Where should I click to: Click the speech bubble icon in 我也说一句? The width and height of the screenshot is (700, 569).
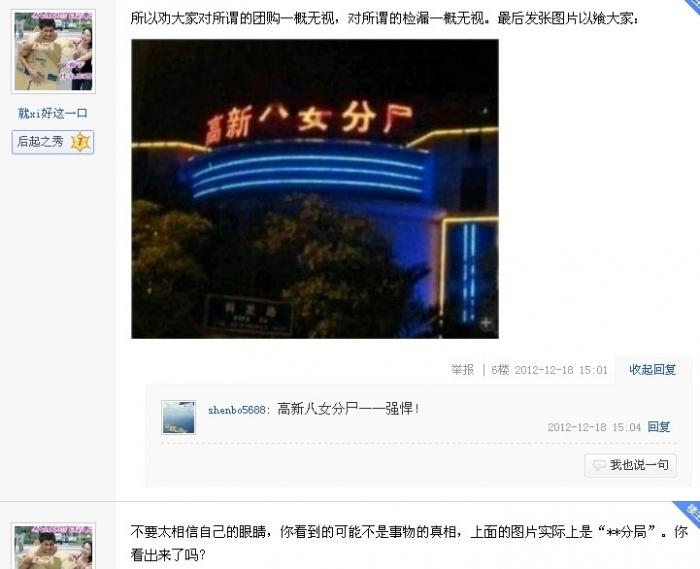[599, 465]
